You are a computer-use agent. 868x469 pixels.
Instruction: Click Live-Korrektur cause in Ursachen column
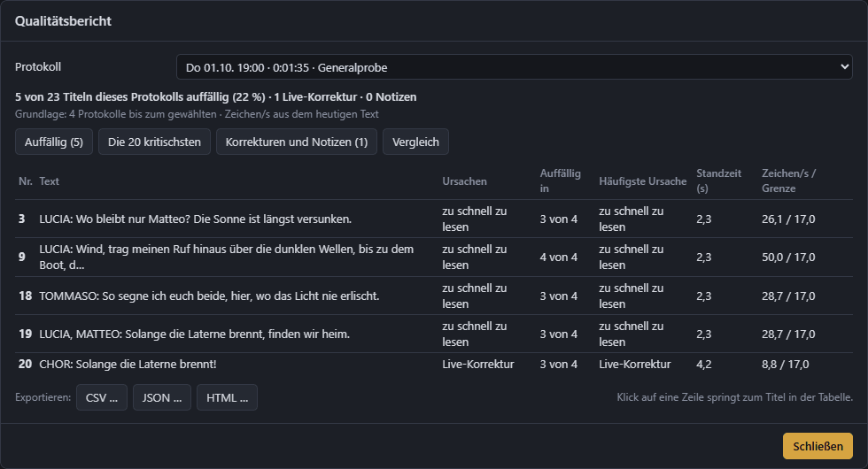click(478, 365)
